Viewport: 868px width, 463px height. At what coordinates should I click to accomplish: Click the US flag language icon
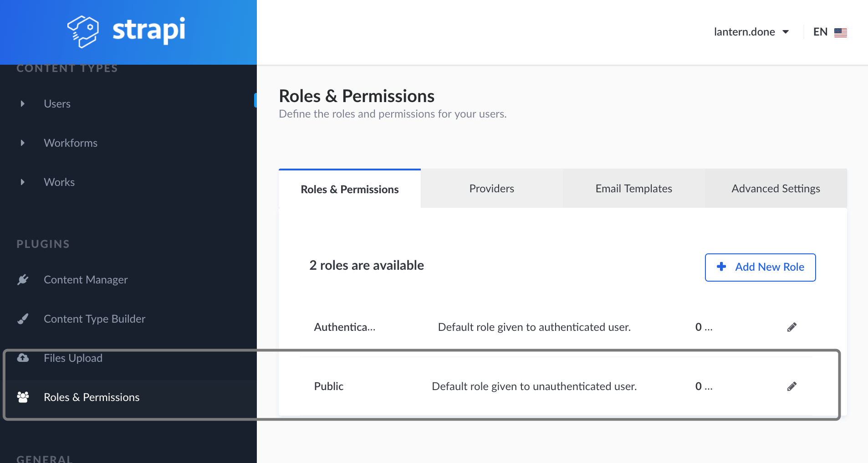coord(840,32)
